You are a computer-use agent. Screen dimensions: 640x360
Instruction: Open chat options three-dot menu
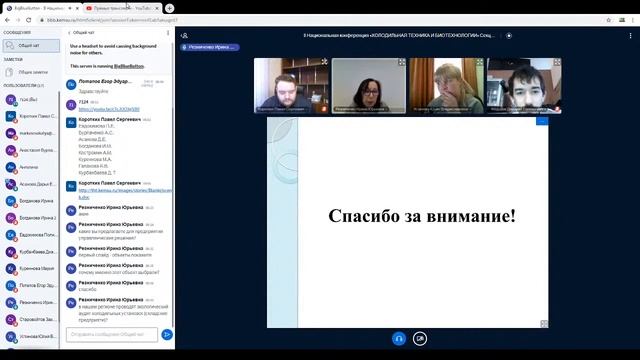coord(168,33)
